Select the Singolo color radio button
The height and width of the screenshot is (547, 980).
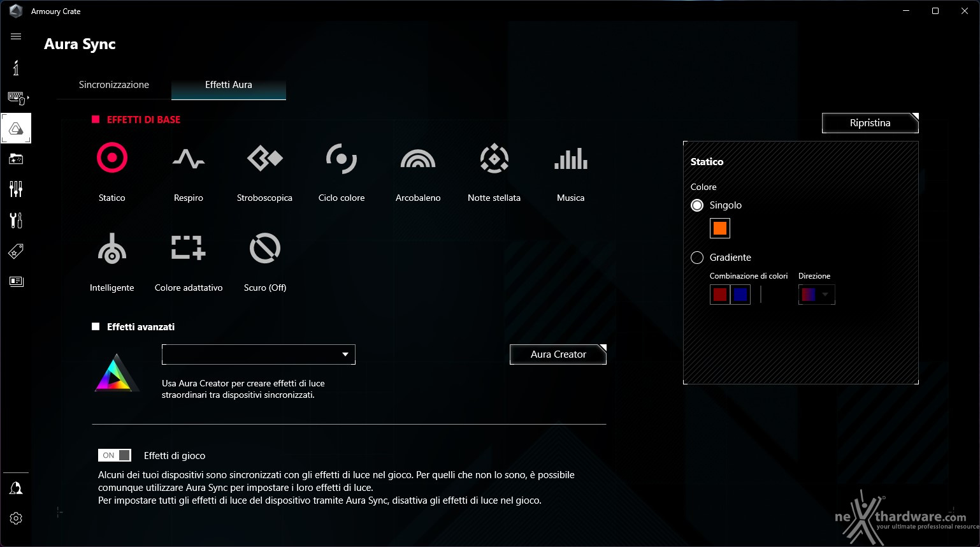tap(697, 205)
